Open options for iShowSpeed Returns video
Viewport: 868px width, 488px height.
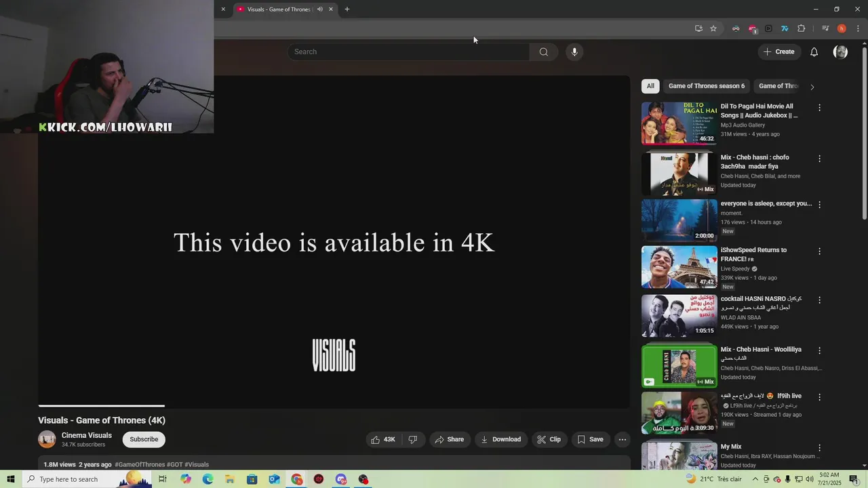pyautogui.click(x=819, y=251)
